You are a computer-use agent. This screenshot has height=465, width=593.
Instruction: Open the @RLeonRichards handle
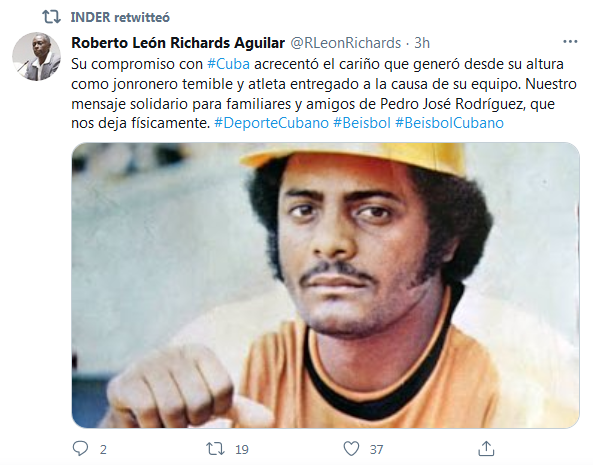tap(346, 43)
